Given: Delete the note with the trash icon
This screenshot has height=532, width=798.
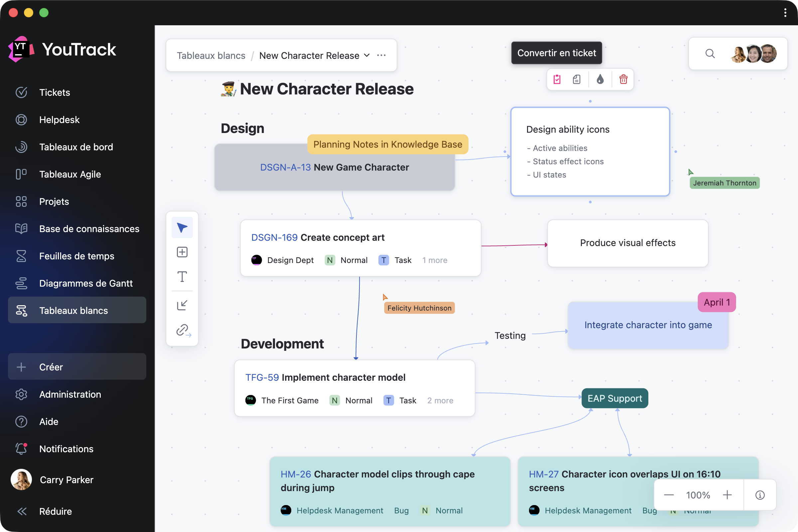Looking at the screenshot, I should tap(623, 79).
